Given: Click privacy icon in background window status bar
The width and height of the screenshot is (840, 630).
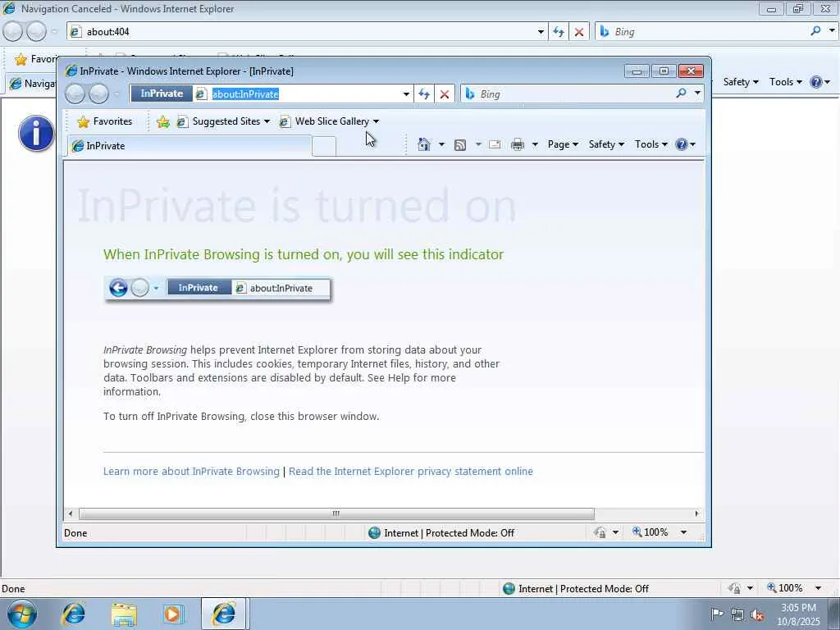Looking at the screenshot, I should point(735,588).
